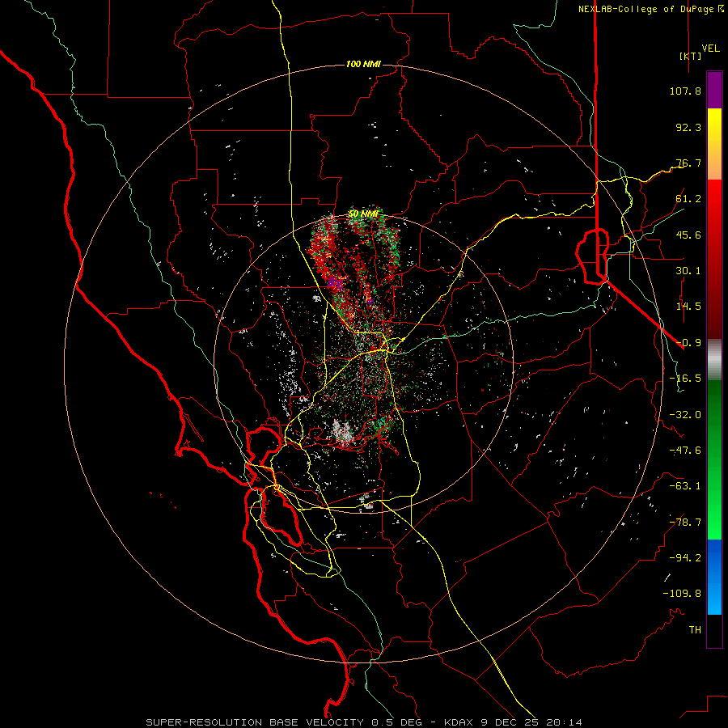Click the [KT] units label

pos(691,56)
